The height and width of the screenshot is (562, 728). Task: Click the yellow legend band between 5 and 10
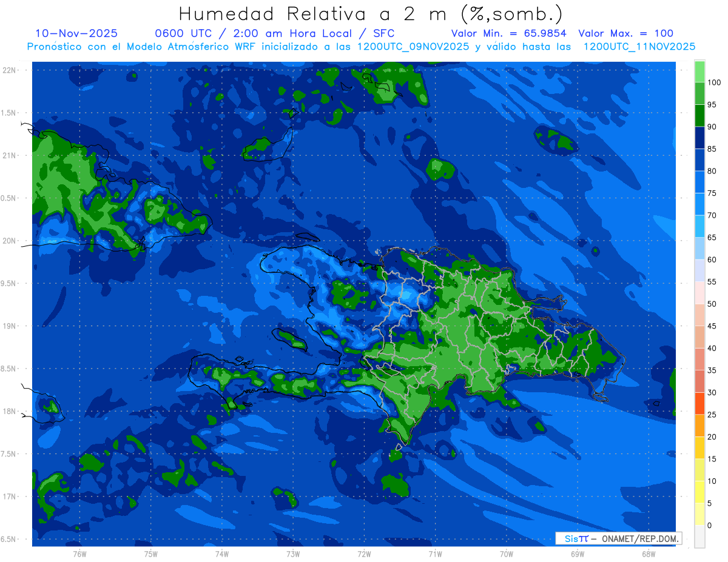(699, 492)
